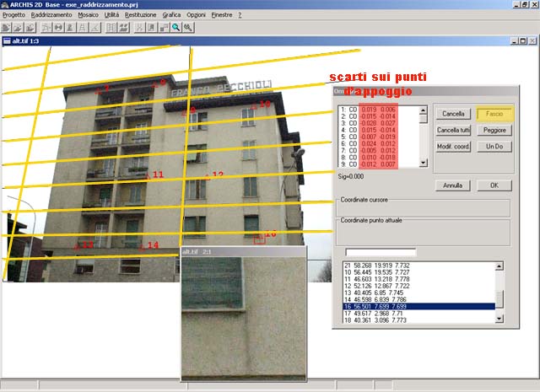Screen dimensions: 540x392
Task: Click the tiled mosaic toolbar icon
Action: pyautogui.click(x=124, y=28)
